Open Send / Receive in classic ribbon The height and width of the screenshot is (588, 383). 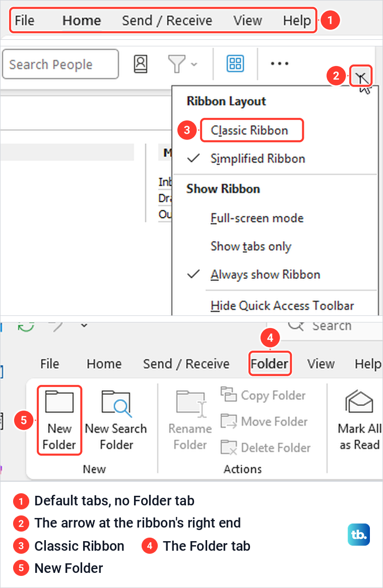(186, 364)
